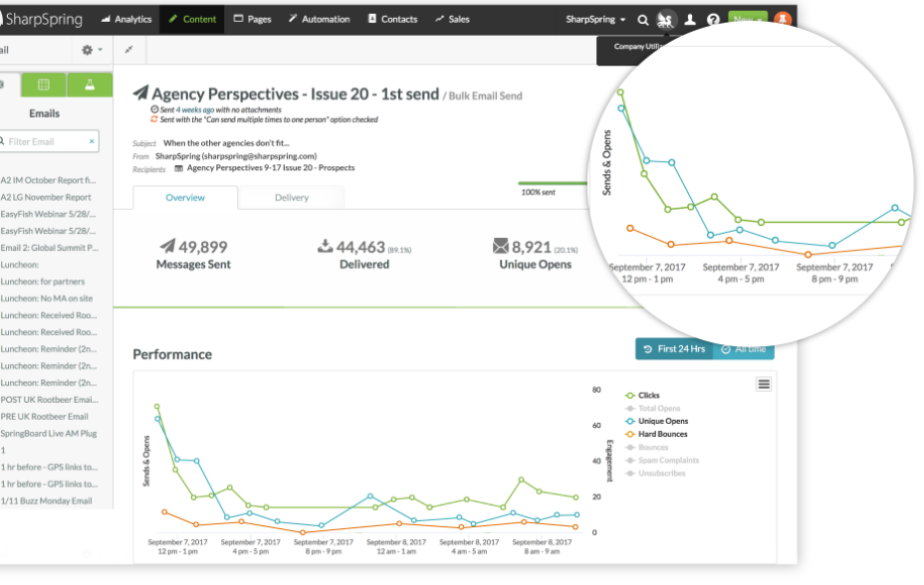
Task: Select the Content menu item
Action: pos(191,18)
